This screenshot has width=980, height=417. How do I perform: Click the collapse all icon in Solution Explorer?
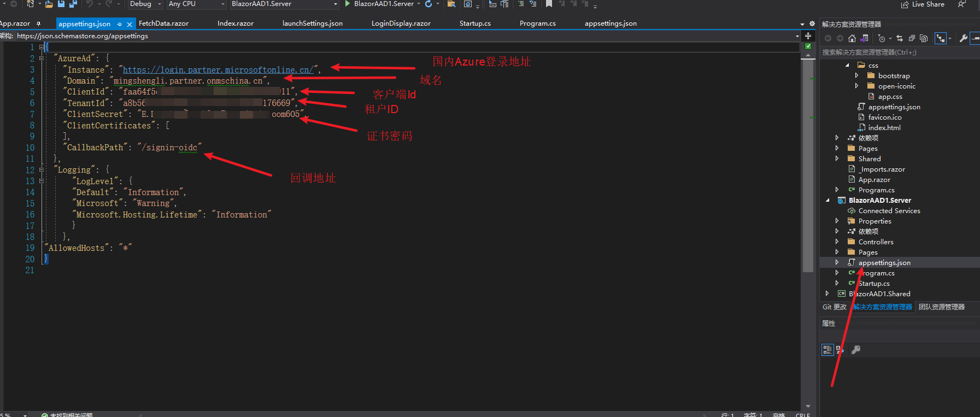pyautogui.click(x=912, y=38)
